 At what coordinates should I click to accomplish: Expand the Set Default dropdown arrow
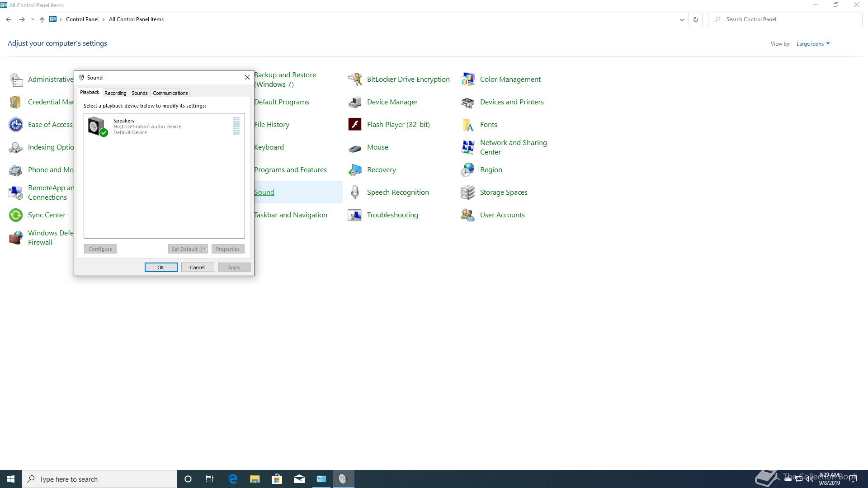[204, 249]
